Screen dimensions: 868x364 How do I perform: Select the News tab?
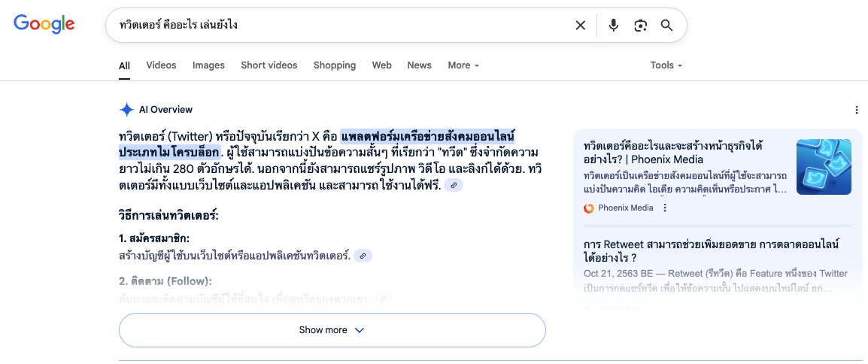click(419, 65)
